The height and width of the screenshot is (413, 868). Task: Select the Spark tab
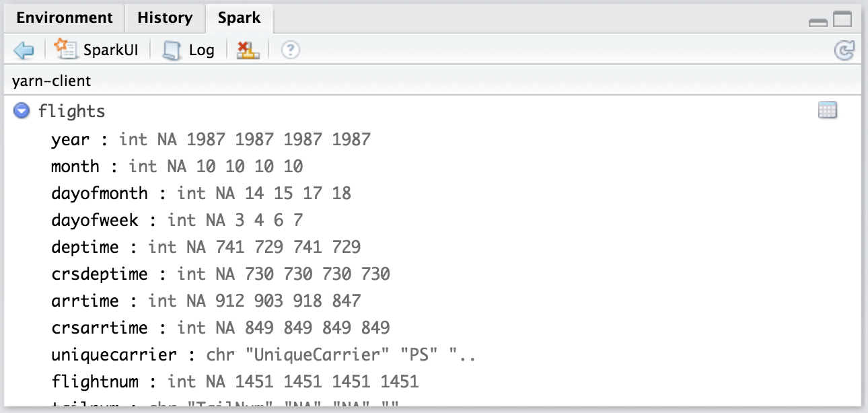(x=239, y=18)
